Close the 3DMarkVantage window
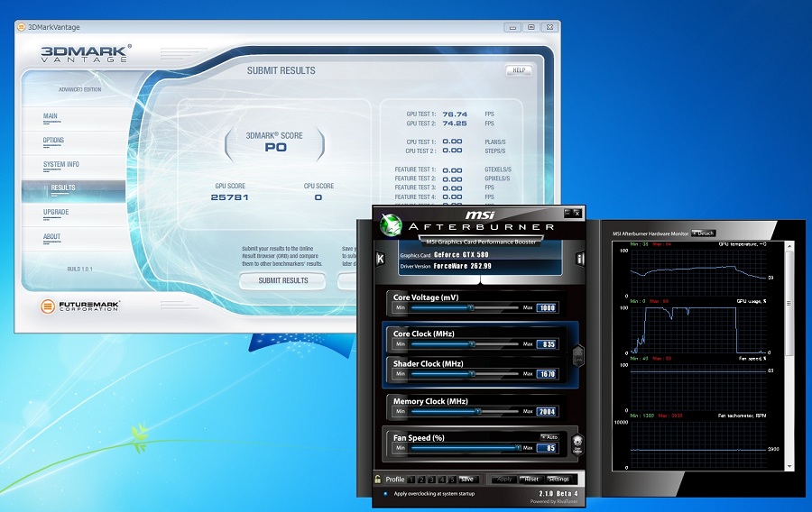812x512 pixels. click(549, 27)
